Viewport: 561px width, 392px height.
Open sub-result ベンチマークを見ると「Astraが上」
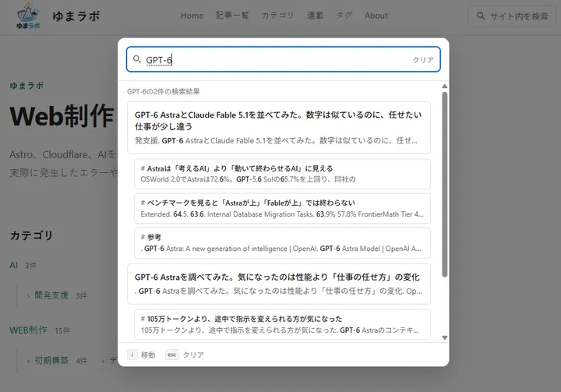pos(282,208)
